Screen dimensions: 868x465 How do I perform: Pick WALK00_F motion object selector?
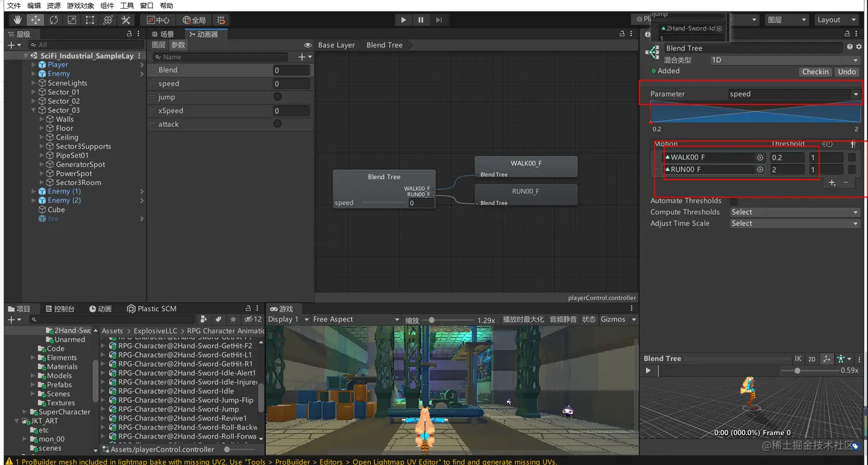tap(760, 157)
